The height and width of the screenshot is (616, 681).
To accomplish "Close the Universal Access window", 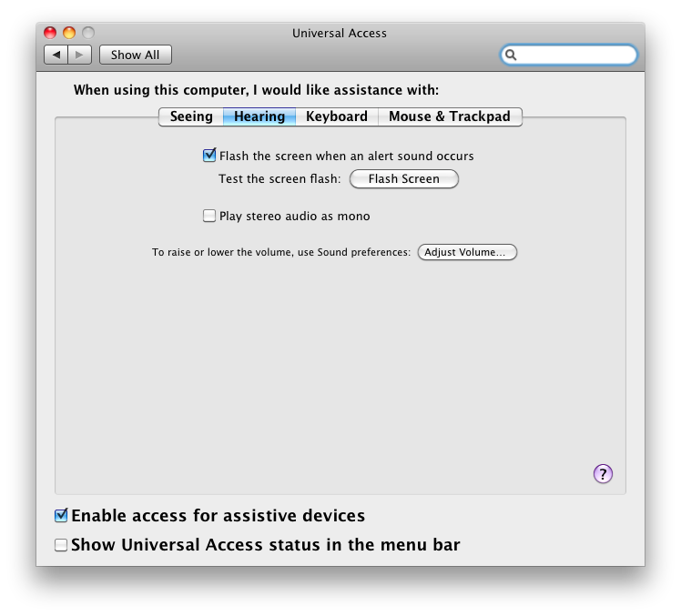I will point(50,33).
